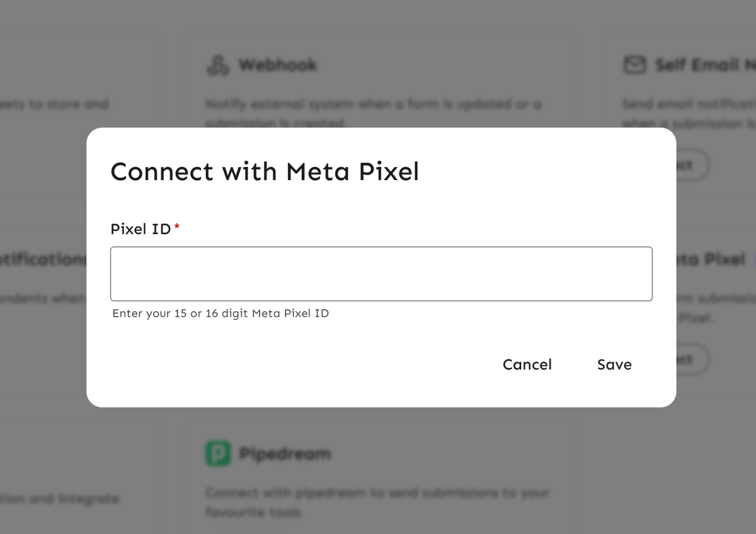Image resolution: width=756 pixels, height=534 pixels.
Task: Click the Self Email envelope icon
Action: pos(634,65)
